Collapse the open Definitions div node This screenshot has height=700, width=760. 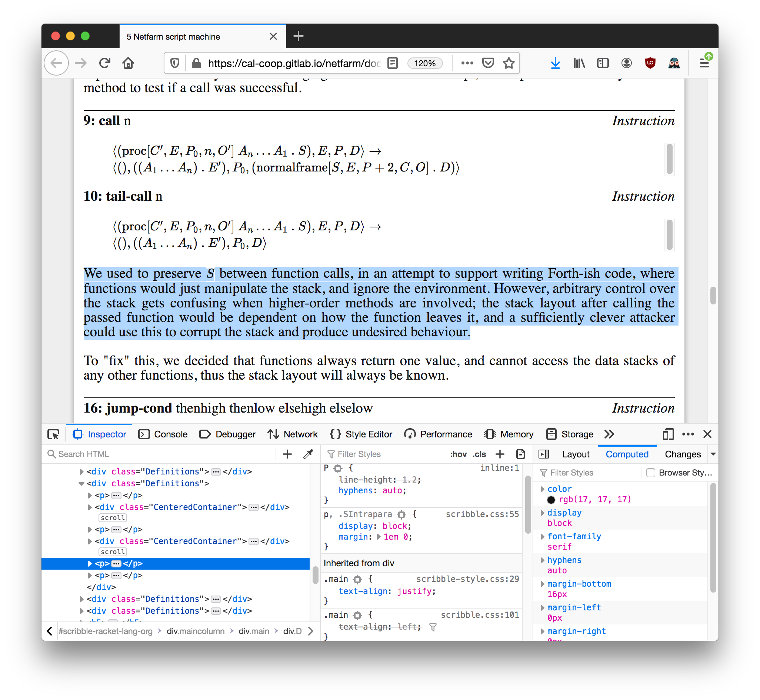point(81,484)
